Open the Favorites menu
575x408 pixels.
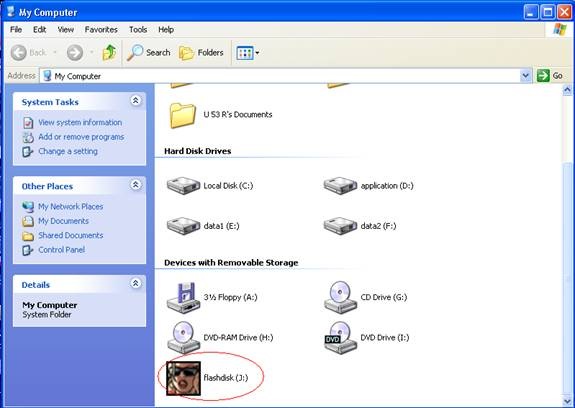point(101,30)
